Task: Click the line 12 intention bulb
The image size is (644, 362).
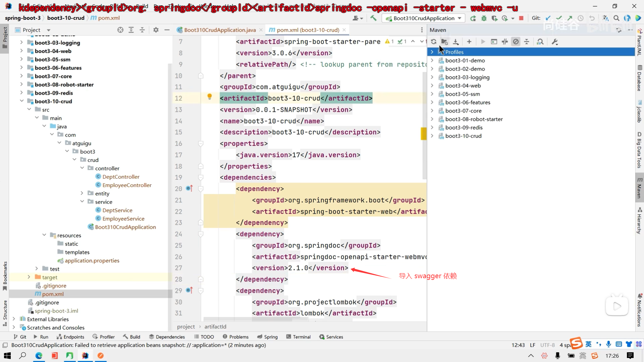Action: [x=210, y=97]
